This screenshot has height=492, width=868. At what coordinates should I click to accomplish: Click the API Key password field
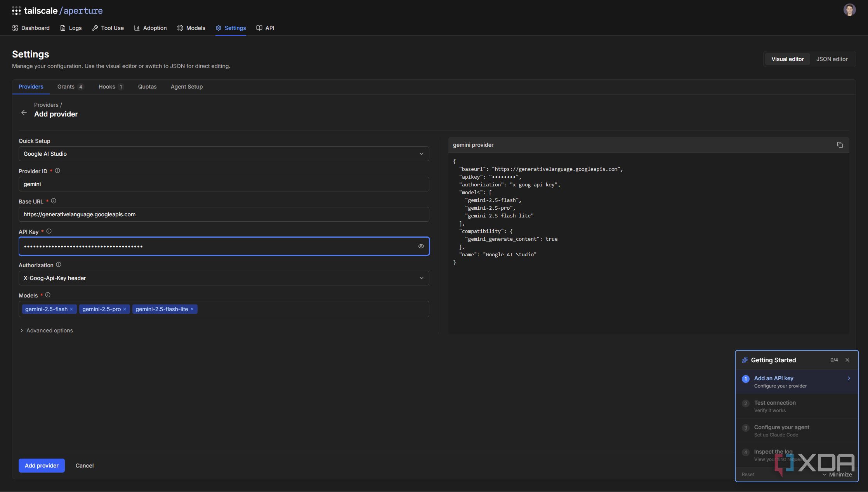pyautogui.click(x=224, y=246)
